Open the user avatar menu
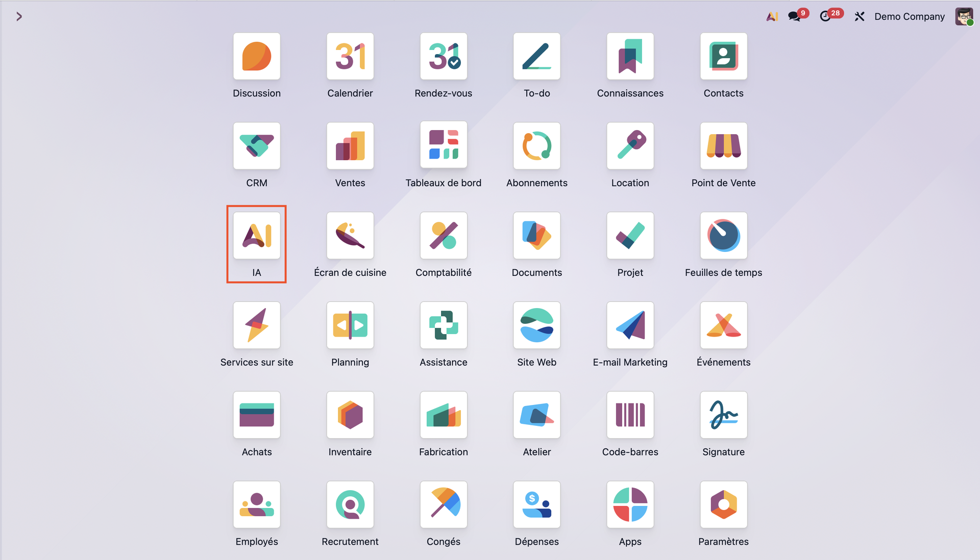The image size is (980, 560). tap(964, 17)
